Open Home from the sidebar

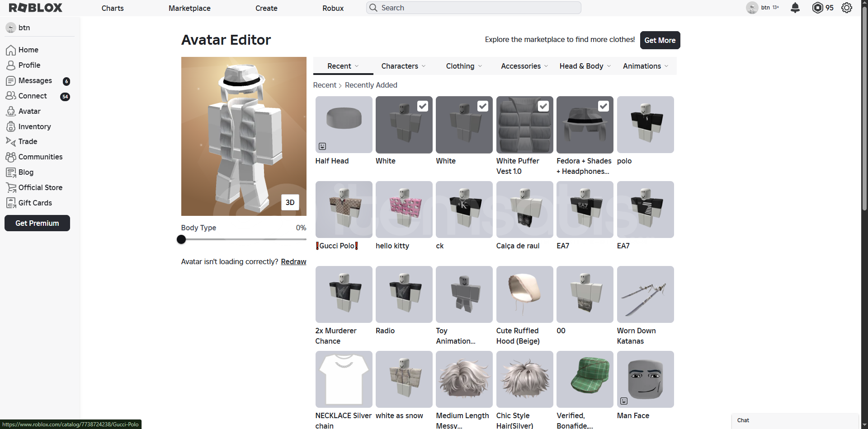point(28,50)
